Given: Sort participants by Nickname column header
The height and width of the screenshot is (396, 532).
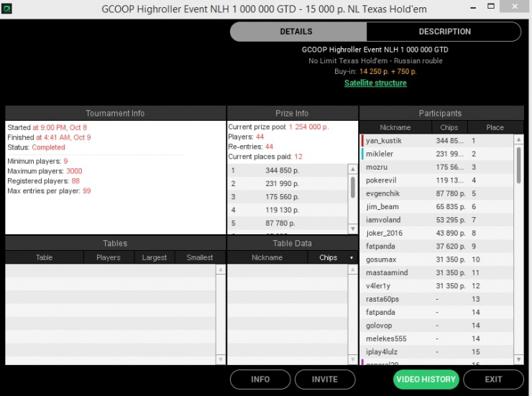Looking at the screenshot, I should [395, 127].
